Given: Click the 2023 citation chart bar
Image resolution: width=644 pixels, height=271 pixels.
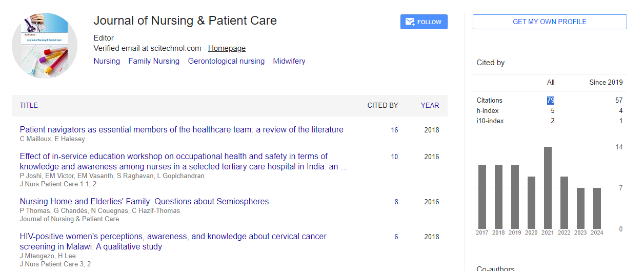Looking at the screenshot, I should click(x=580, y=208).
